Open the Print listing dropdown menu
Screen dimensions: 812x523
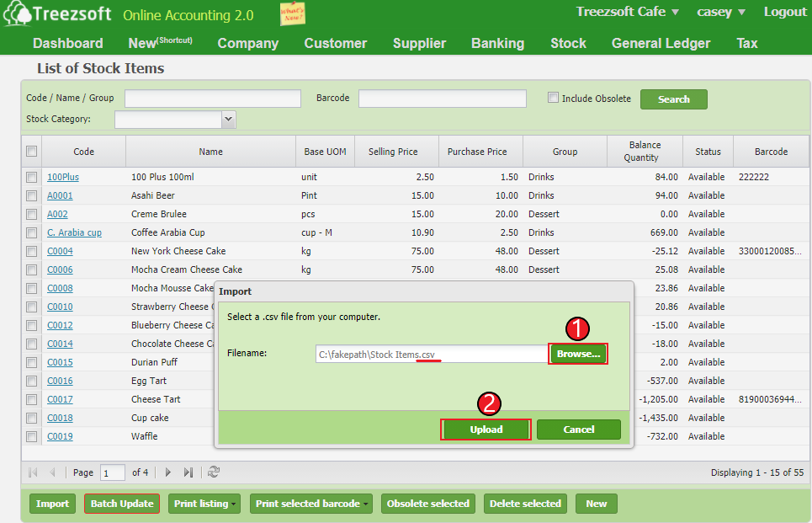tap(204, 503)
